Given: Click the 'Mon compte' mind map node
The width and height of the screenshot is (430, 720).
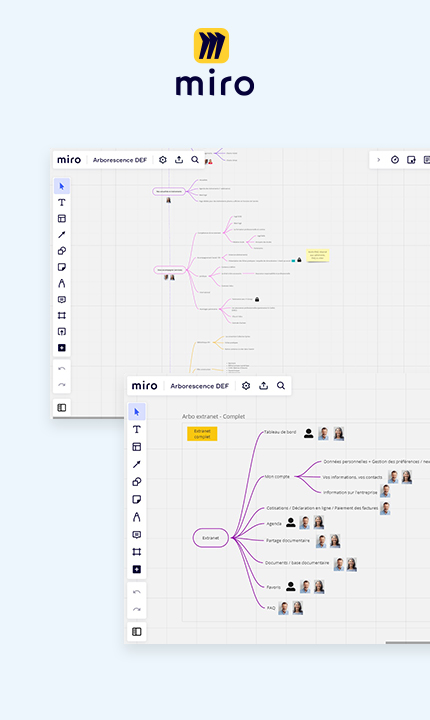Looking at the screenshot, I should point(277,477).
